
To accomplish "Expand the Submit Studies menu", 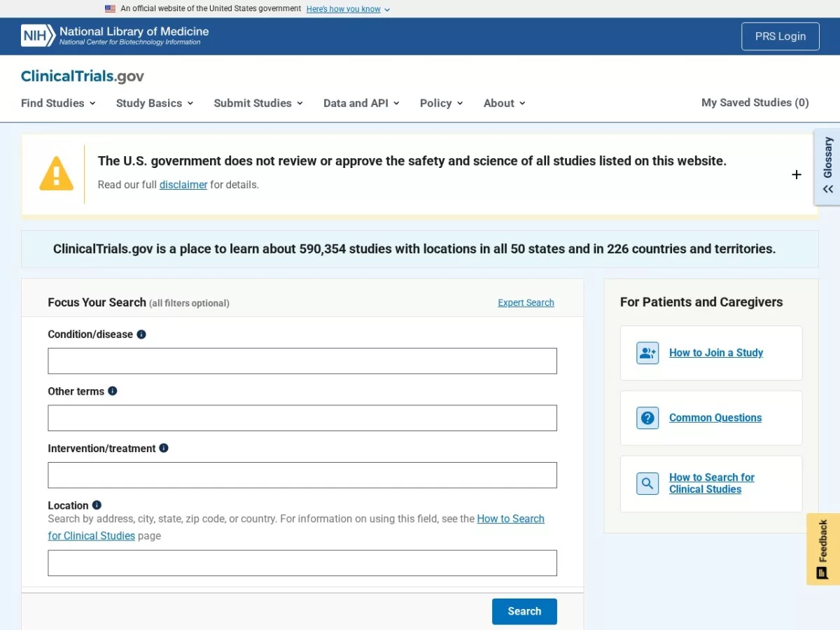I will (258, 103).
